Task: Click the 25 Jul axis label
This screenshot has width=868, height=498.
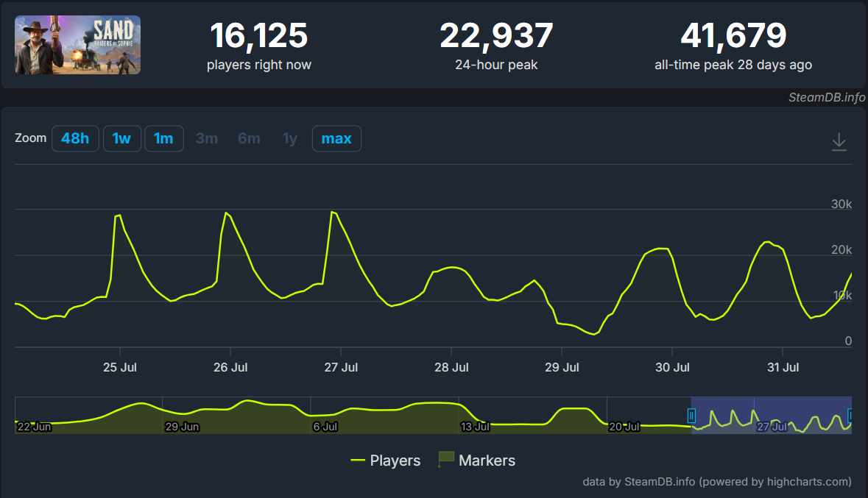Action: (119, 367)
